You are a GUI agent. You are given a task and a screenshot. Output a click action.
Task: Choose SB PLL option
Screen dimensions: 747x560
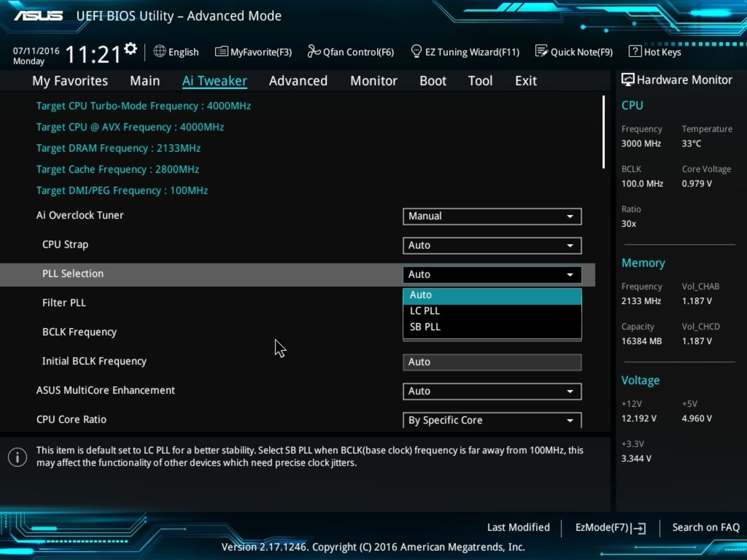click(492, 327)
